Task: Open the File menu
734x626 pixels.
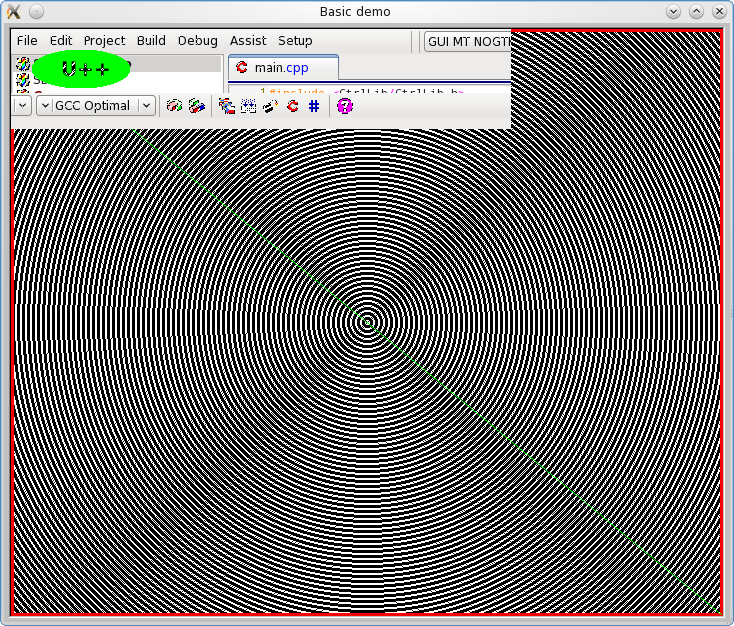Action: (27, 41)
